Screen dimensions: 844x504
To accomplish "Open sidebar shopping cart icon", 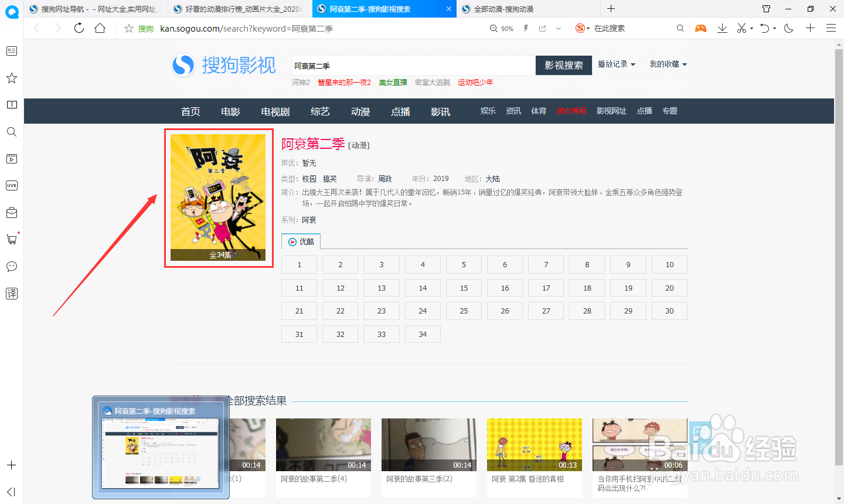I will pyautogui.click(x=12, y=239).
